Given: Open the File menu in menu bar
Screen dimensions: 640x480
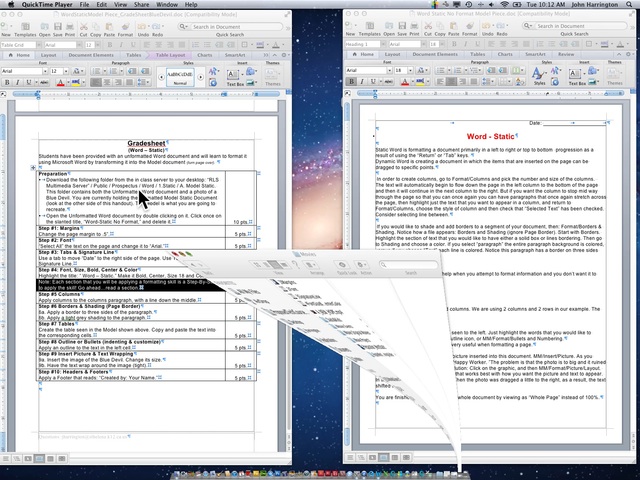Looking at the screenshot, I should tap(84, 4).
